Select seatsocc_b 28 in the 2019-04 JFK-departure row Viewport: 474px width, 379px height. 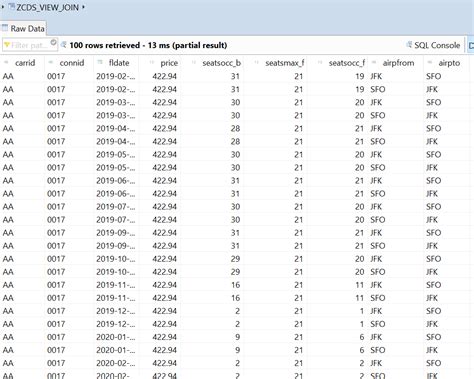pos(235,128)
